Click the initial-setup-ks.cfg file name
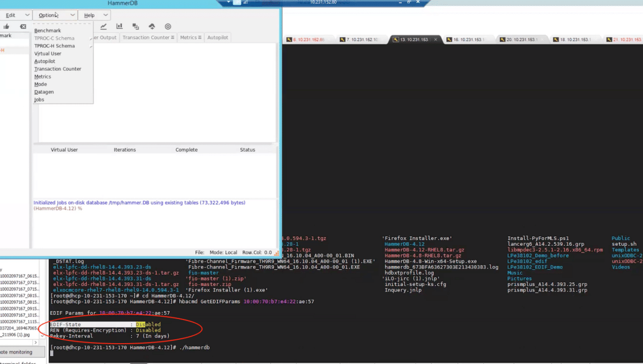 click(415, 284)
